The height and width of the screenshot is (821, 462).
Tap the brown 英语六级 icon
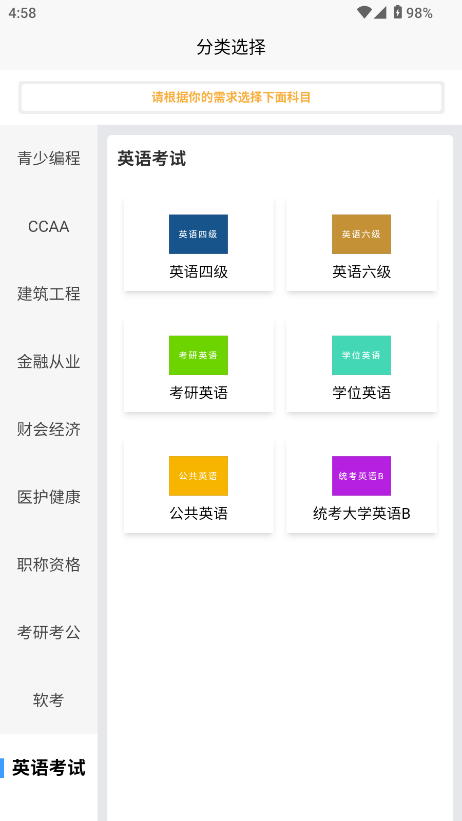(361, 234)
